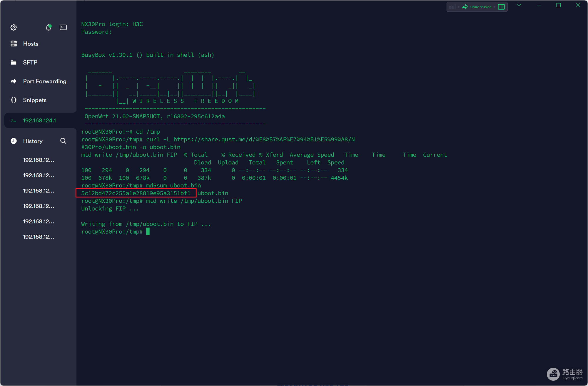Click the Share session button
Viewport: 588px width, 386px height.
[x=477, y=7]
